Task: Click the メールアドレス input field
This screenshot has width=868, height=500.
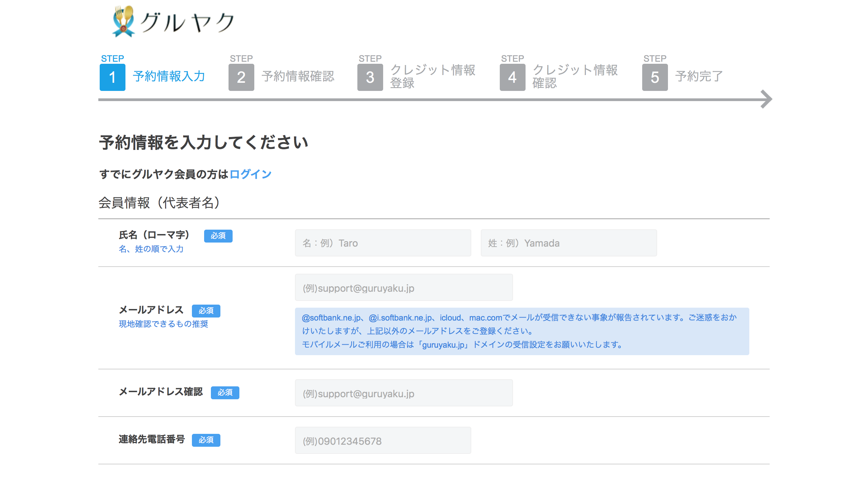Action: point(403,287)
